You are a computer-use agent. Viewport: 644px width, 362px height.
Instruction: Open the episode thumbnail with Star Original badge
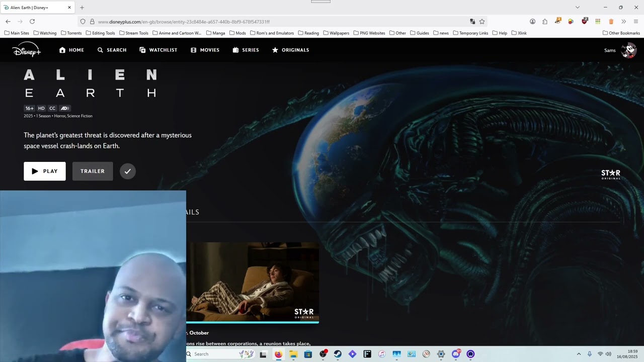tap(253, 282)
